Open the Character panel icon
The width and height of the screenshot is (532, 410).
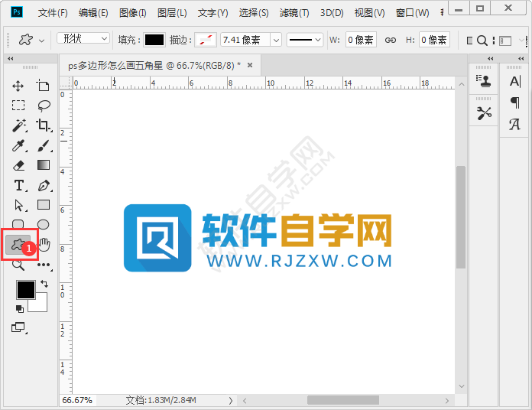(515, 81)
